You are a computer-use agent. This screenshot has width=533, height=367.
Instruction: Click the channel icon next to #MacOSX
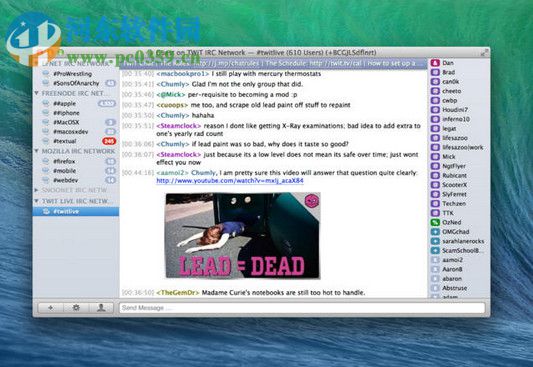click(46, 122)
